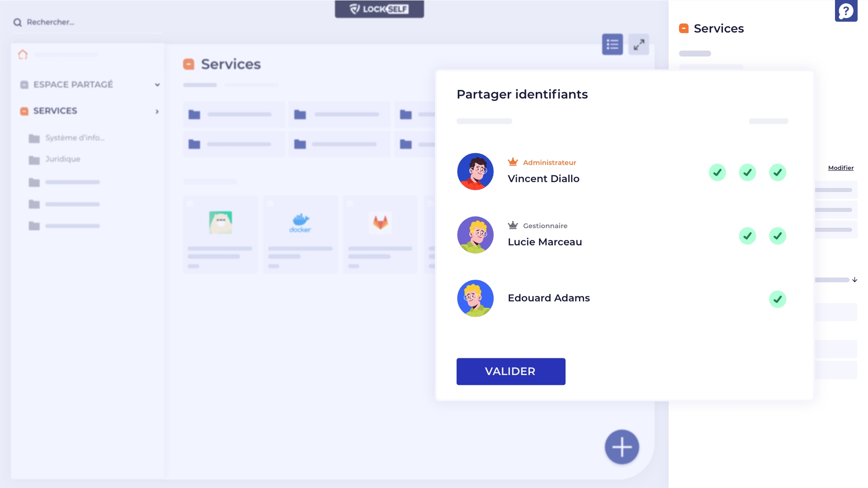Viewport: 868px width, 488px height.
Task: Scroll down the sharing permissions list
Action: click(x=855, y=279)
